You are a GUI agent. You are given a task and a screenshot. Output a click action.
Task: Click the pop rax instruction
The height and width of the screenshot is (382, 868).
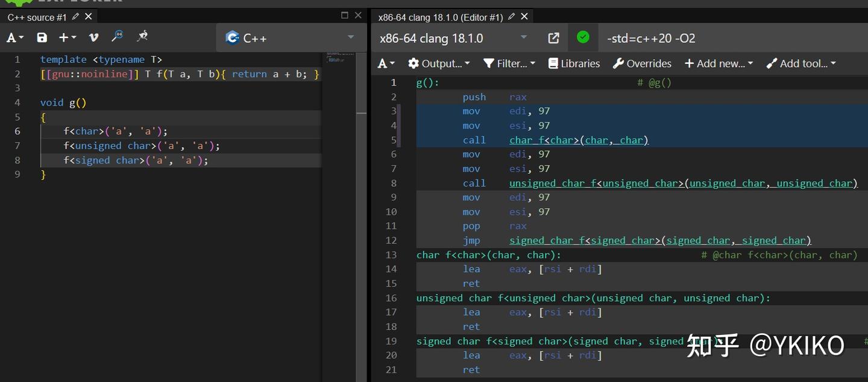click(x=494, y=226)
